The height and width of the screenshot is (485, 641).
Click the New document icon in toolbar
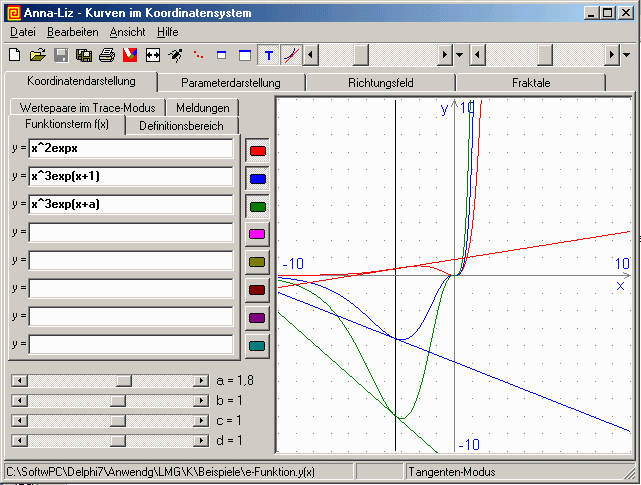coord(14,54)
